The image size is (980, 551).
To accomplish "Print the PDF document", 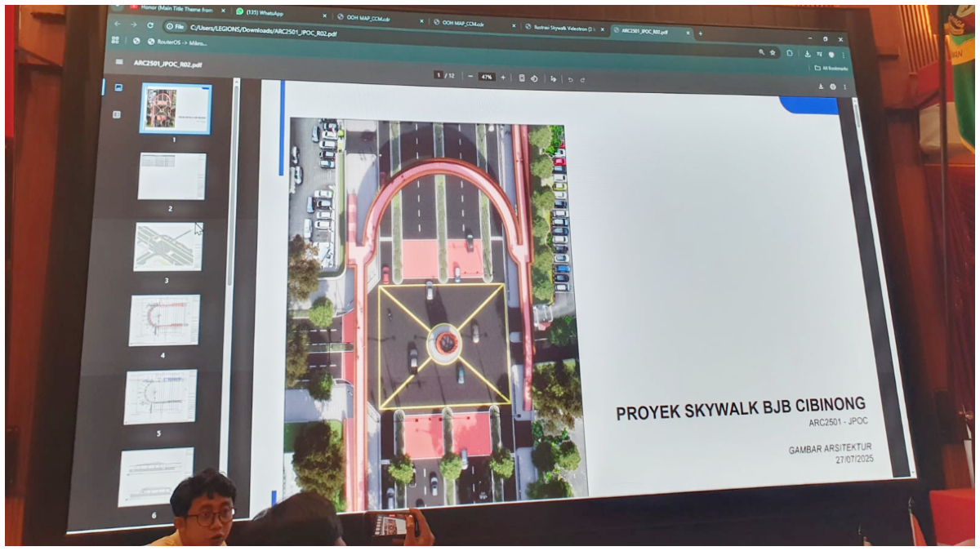I will click(833, 87).
